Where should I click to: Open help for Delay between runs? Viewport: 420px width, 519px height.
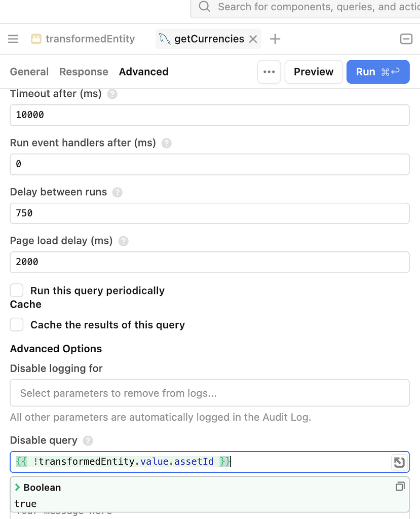pos(117,192)
